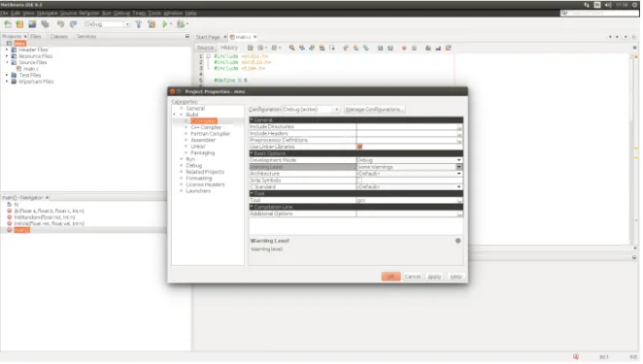Click the Additional Options value field
The height and width of the screenshot is (364, 643).
pyautogui.click(x=406, y=214)
